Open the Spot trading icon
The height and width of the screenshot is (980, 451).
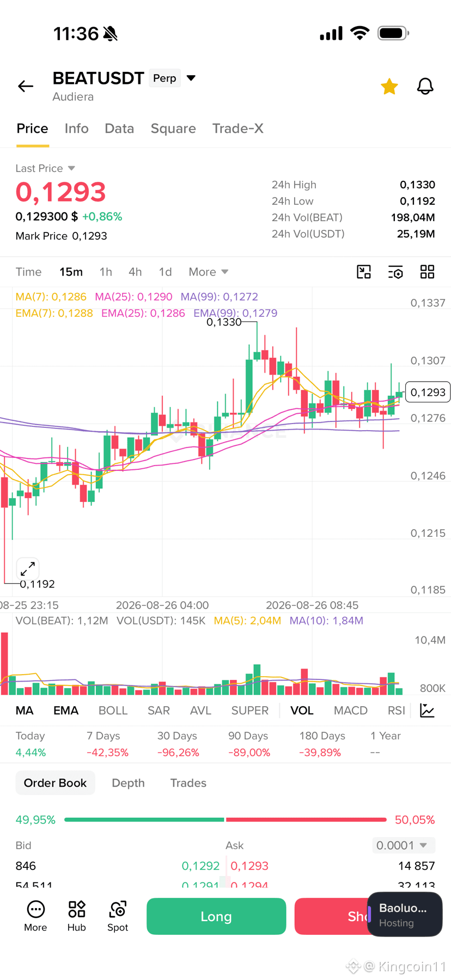point(118,916)
